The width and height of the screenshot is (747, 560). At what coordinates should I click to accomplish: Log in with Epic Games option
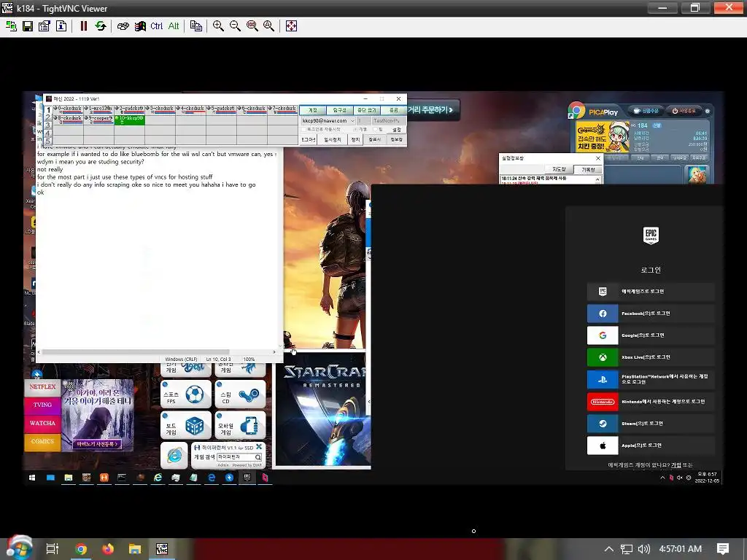(650, 292)
